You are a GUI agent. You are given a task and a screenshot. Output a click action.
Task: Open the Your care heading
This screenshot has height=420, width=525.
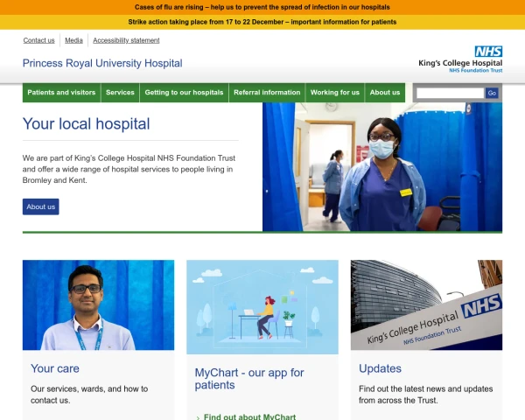pyautogui.click(x=55, y=368)
